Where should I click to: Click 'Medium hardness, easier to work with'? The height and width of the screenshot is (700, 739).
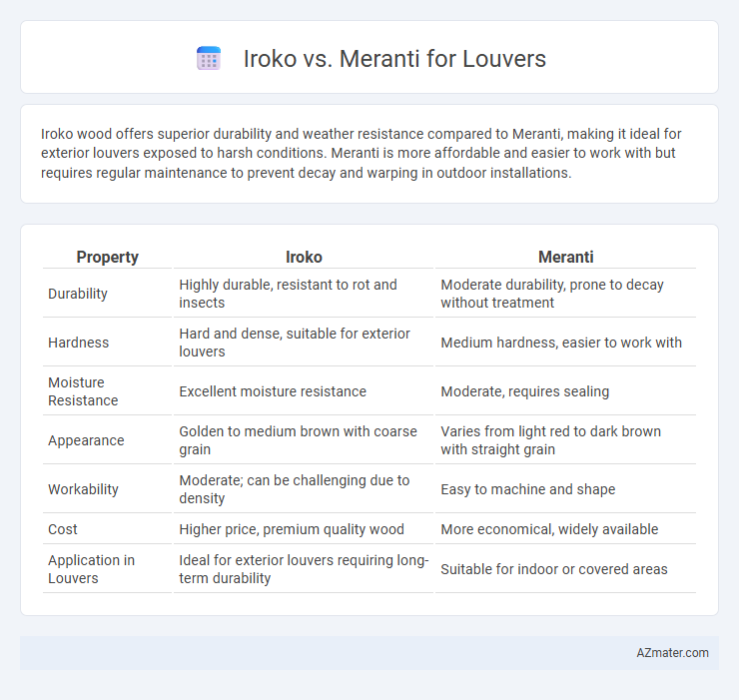tap(561, 343)
